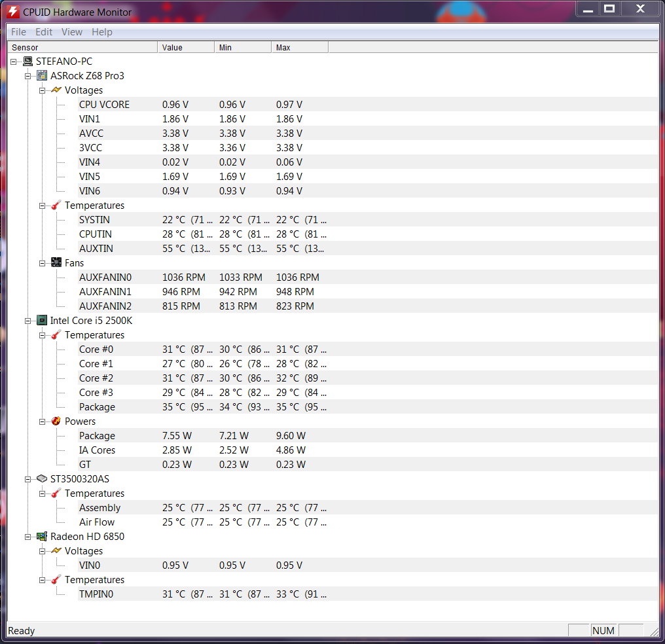Screen dimensions: 665x644
Task: Select the AUXTIN temperature row
Action: pyautogui.click(x=368, y=249)
